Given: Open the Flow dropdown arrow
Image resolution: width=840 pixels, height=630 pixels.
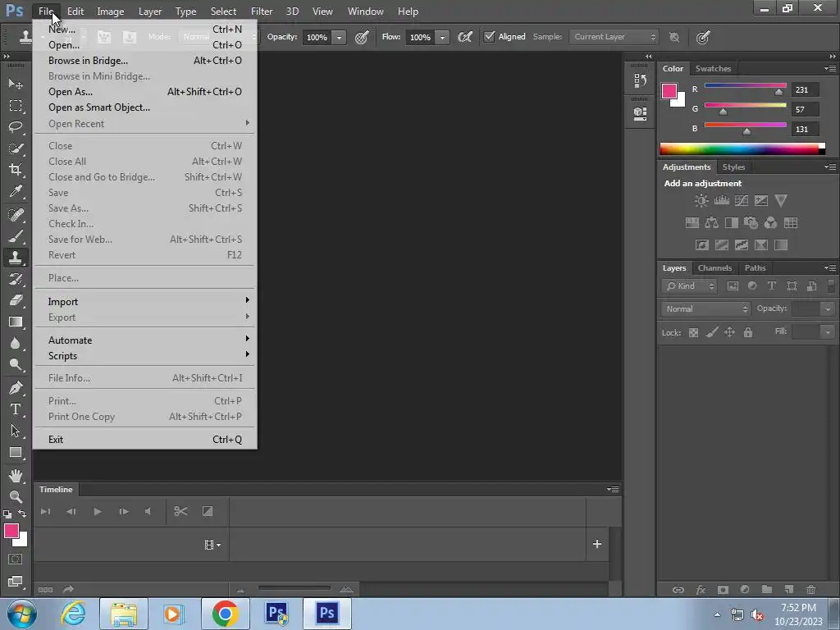Looking at the screenshot, I should 442,38.
